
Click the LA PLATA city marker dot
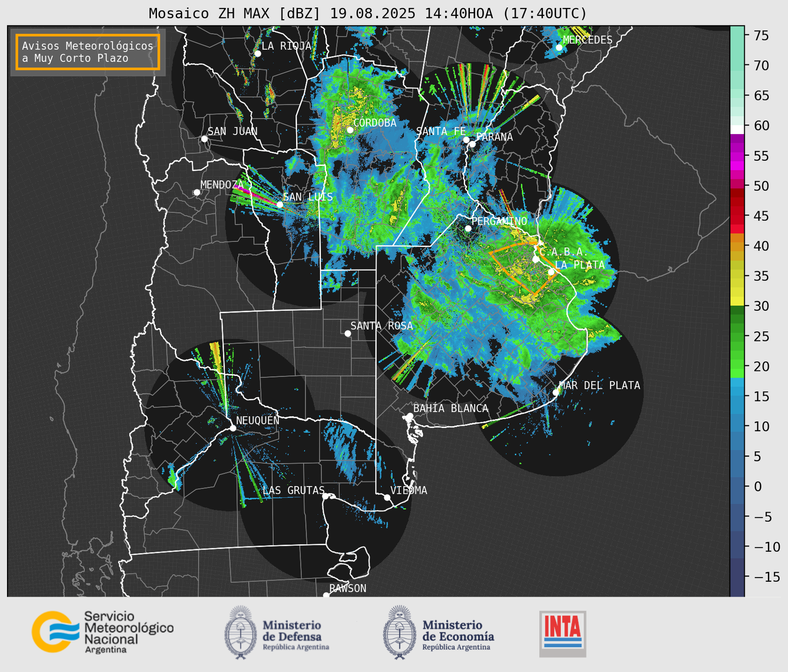pos(551,272)
